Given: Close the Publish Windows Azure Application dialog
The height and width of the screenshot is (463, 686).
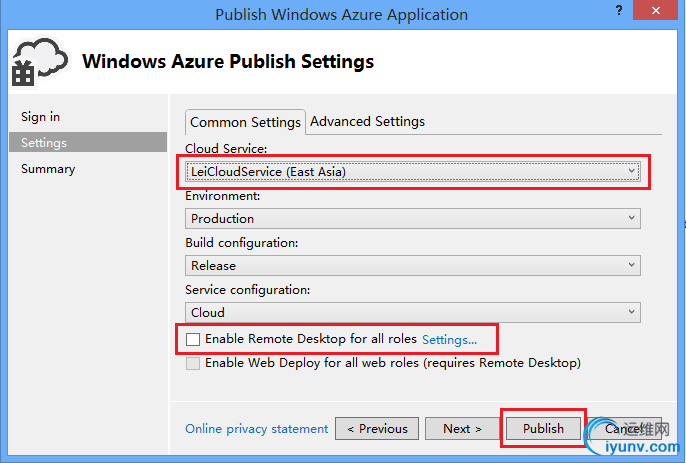Looking at the screenshot, I should (655, 11).
